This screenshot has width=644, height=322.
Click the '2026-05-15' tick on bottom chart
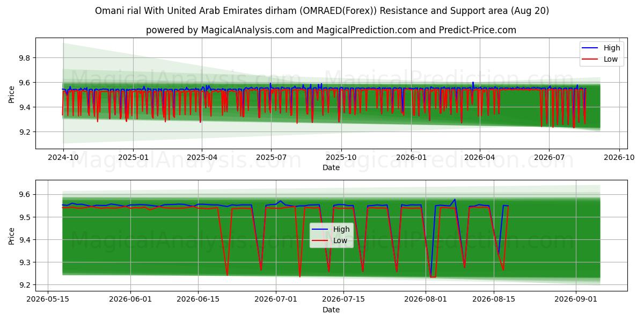click(x=48, y=300)
